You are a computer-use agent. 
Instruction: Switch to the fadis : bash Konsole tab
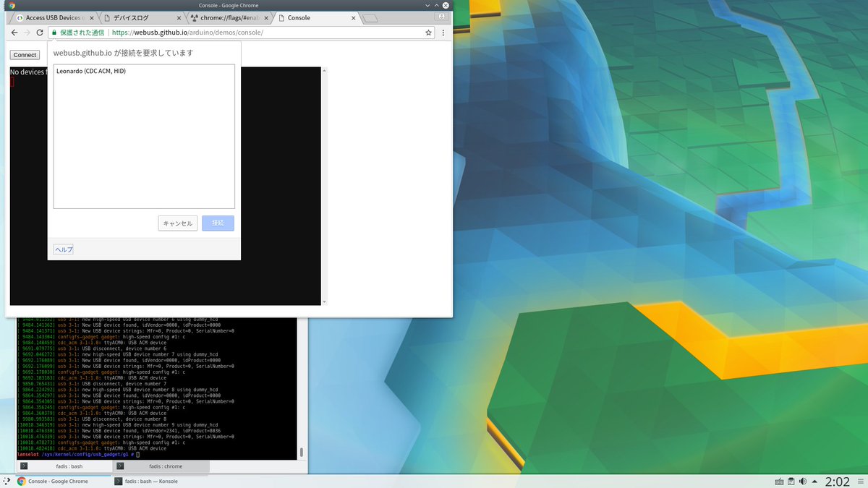pyautogui.click(x=64, y=466)
